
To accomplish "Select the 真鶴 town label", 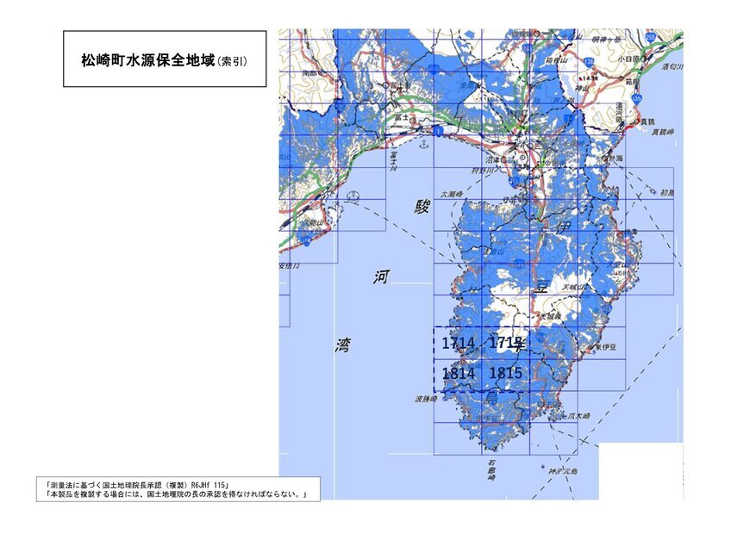I will 647,122.
